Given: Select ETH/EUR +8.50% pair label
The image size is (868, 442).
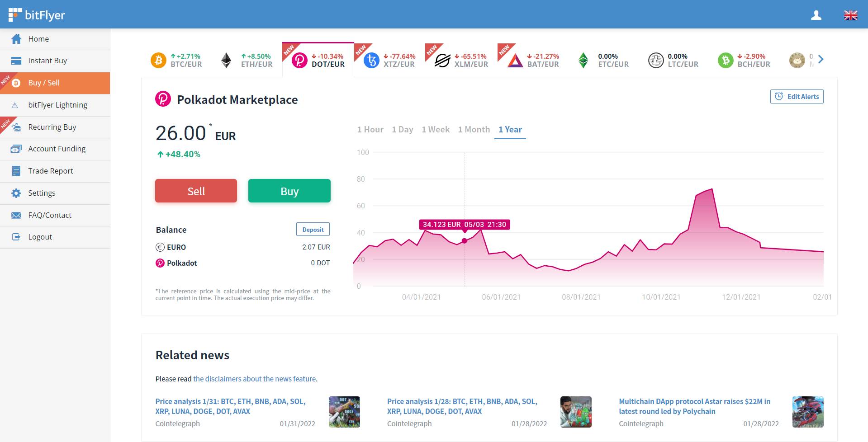Looking at the screenshot, I should pyautogui.click(x=256, y=60).
